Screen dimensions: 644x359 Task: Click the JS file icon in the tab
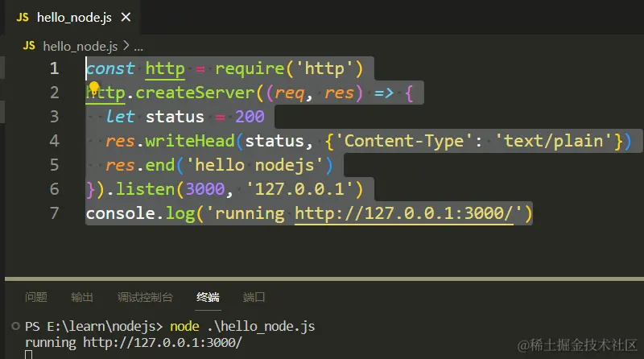point(23,17)
